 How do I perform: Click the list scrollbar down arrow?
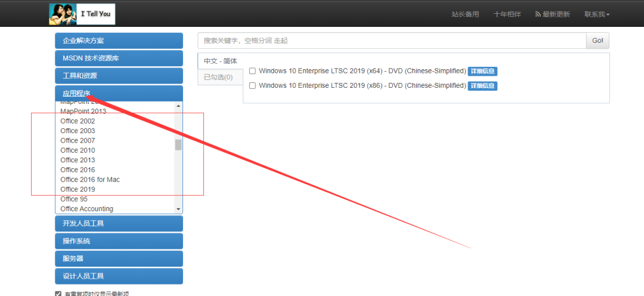[x=178, y=209]
